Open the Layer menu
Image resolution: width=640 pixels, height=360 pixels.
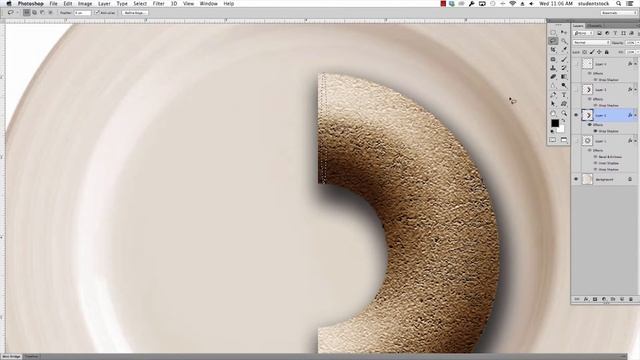tap(104, 4)
